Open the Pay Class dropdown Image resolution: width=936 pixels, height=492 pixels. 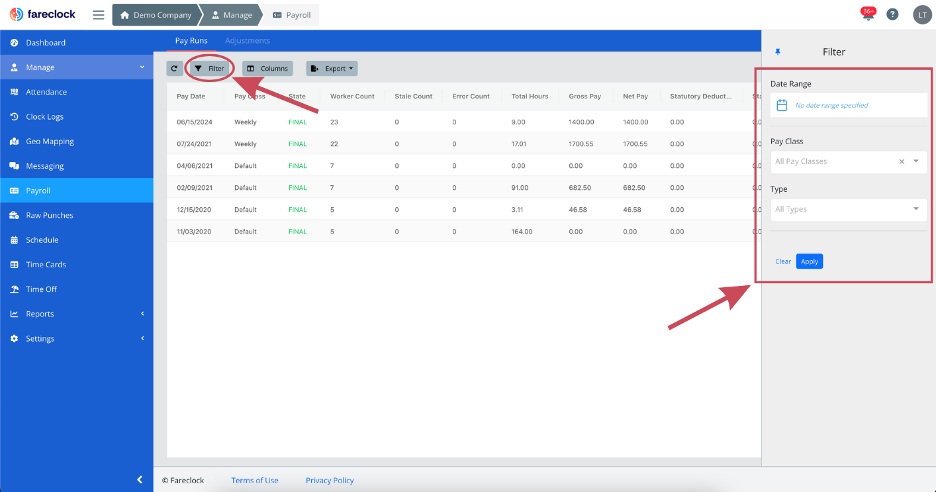(848, 161)
